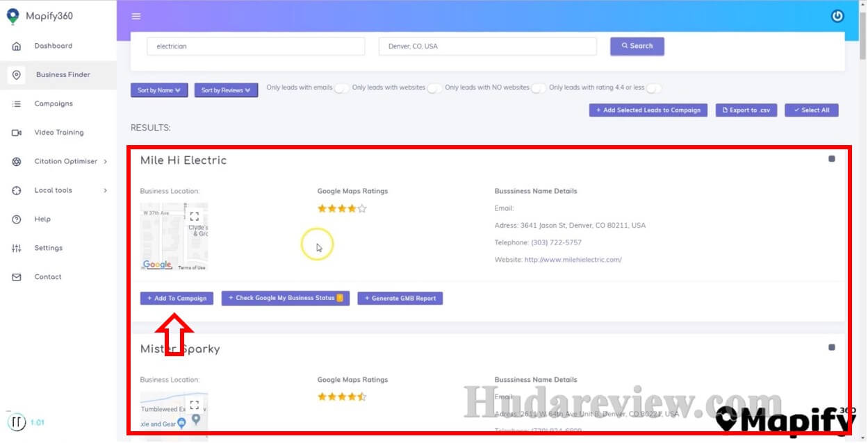Screen dimensions: 868x443
Task: Click the Select All button
Action: (x=812, y=110)
